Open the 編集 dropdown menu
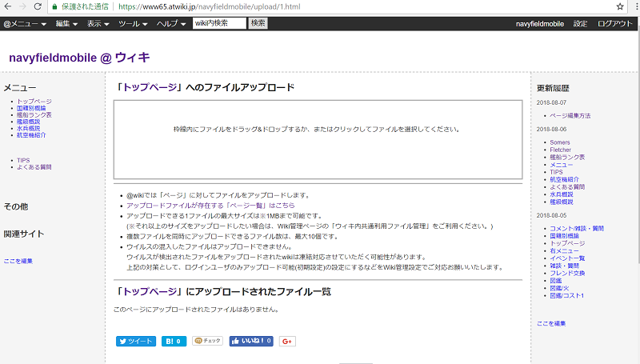The image size is (640, 364). tap(66, 24)
